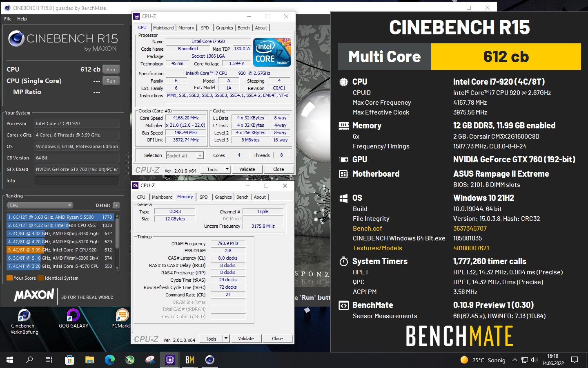Open PCMark desktop shortcut
This screenshot has width=588, height=368.
(121, 319)
